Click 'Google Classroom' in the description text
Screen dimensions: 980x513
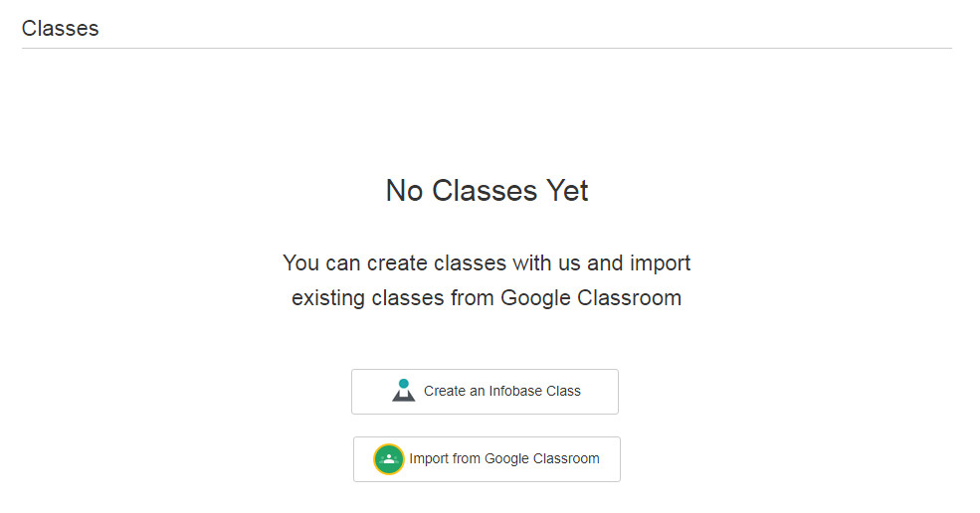coord(591,297)
